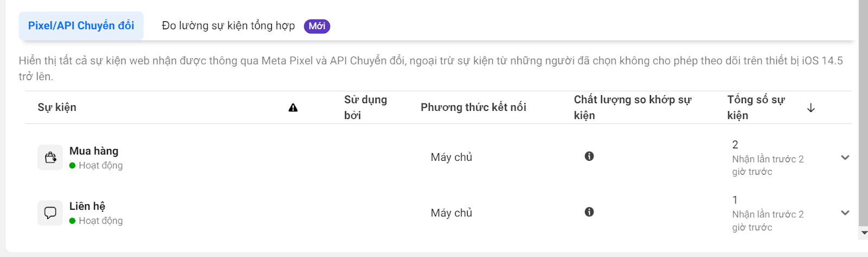
Task: Click the green Hoạt động dot under Mua hàng
Action: pos(72,166)
